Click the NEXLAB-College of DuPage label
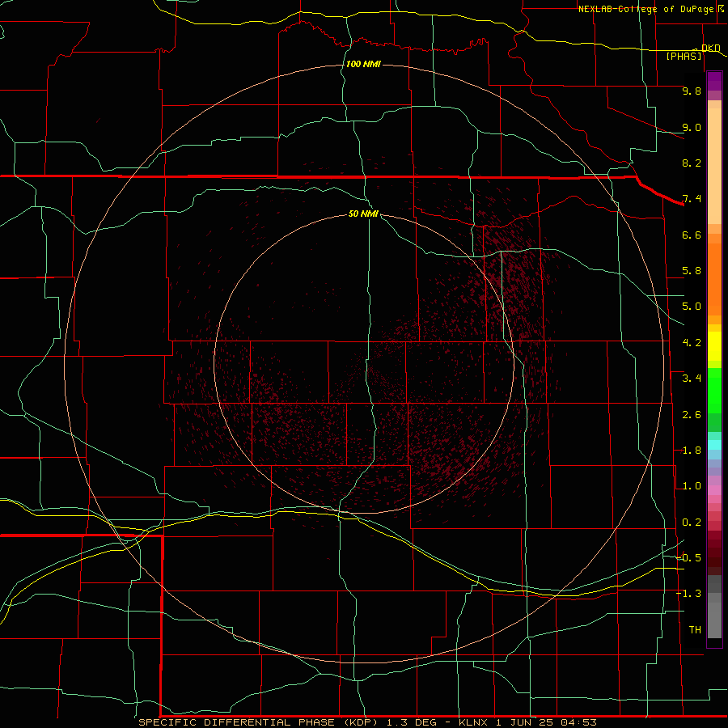Image resolution: width=728 pixels, height=728 pixels. click(646, 9)
